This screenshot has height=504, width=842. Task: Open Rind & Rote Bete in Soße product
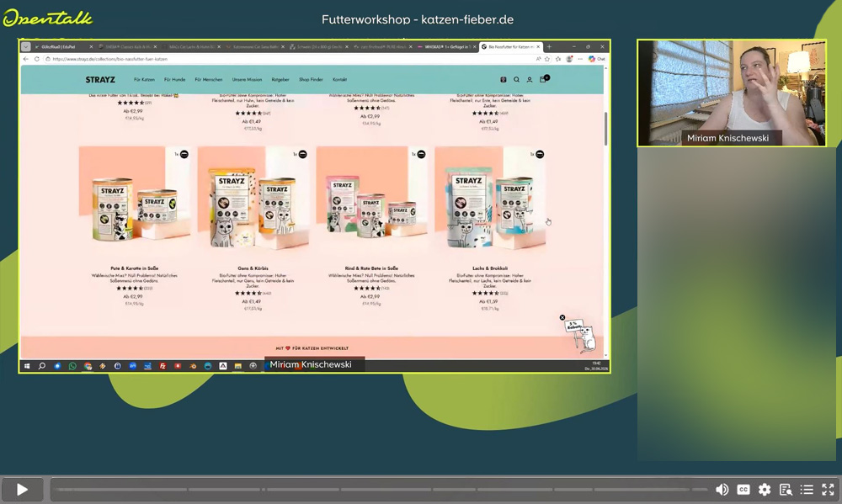[x=371, y=268]
